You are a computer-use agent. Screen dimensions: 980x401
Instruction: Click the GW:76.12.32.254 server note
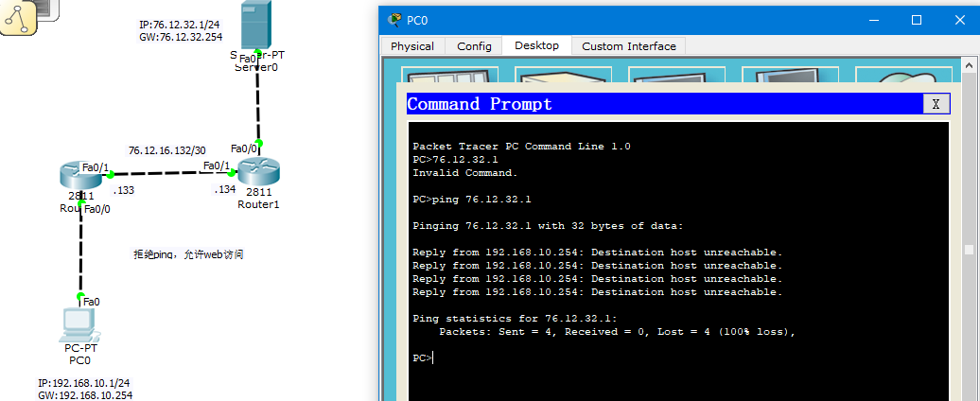[x=181, y=37]
